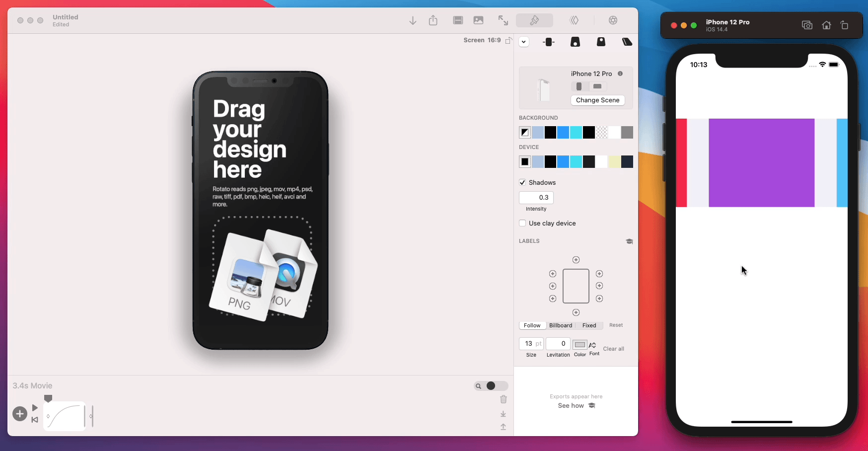Select the easing curve keyframe thumbnail
The image size is (868, 451).
(65, 416)
